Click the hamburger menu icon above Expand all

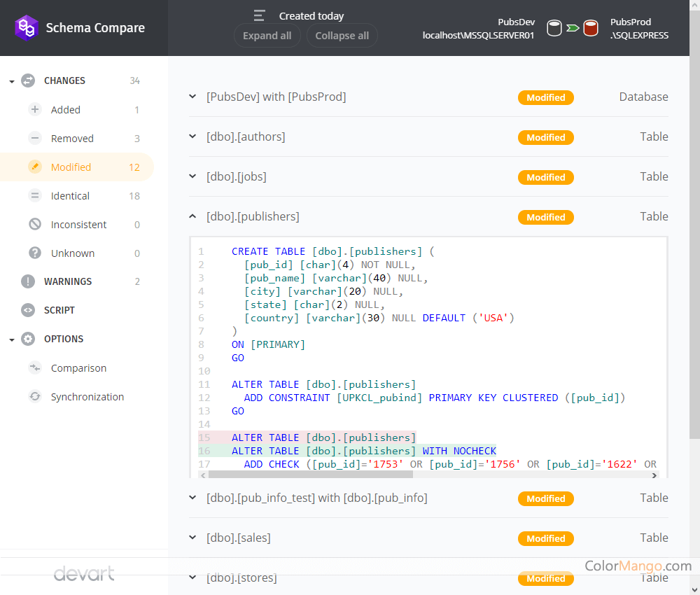coord(260,15)
